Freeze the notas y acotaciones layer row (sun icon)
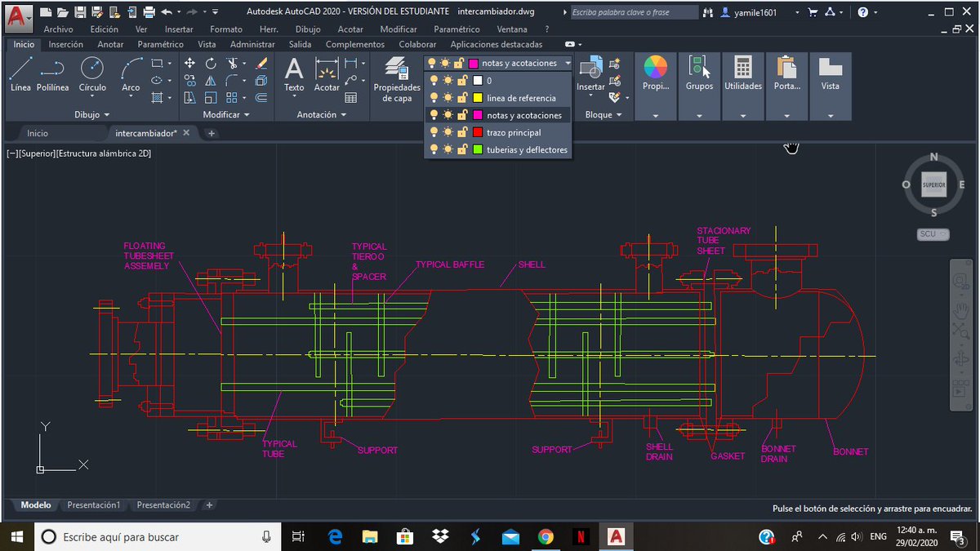Screen dimensions: 980x551 click(x=447, y=115)
